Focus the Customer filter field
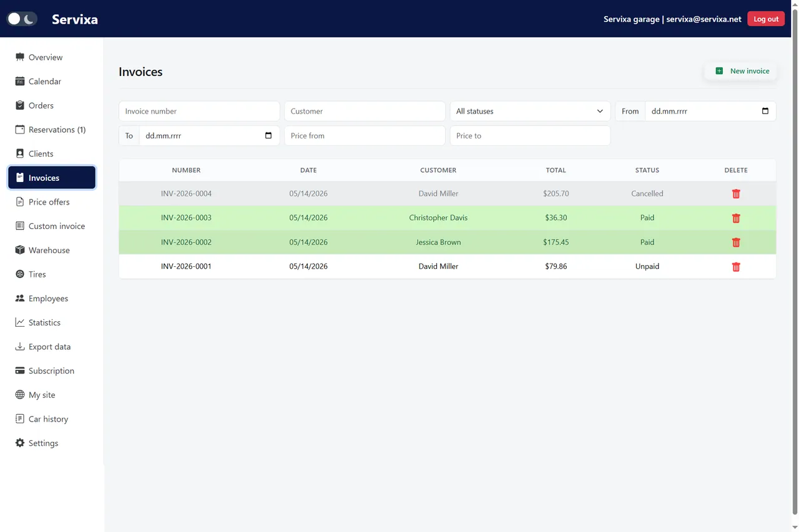The height and width of the screenshot is (532, 799). (365, 111)
